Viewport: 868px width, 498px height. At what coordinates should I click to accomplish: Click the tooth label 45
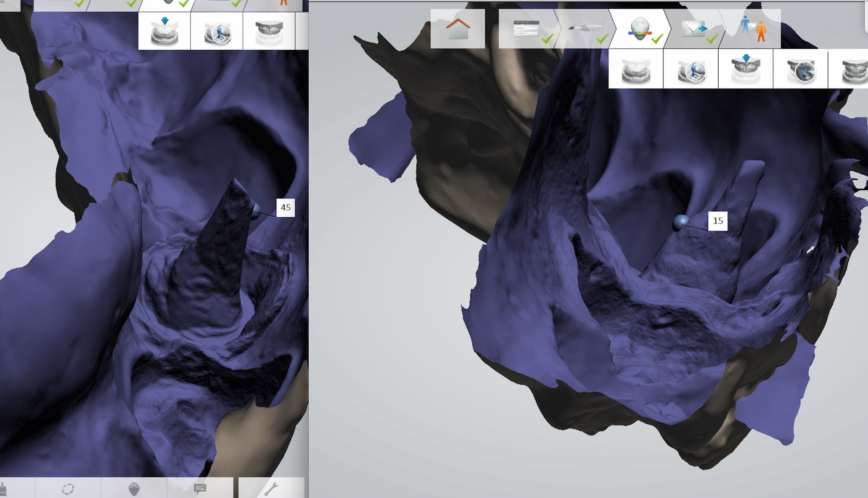click(286, 207)
